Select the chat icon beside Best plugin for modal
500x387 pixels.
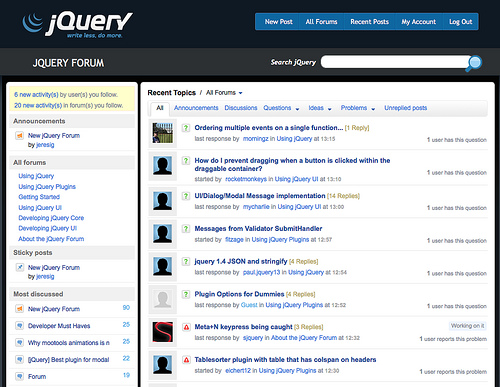[x=20, y=360]
